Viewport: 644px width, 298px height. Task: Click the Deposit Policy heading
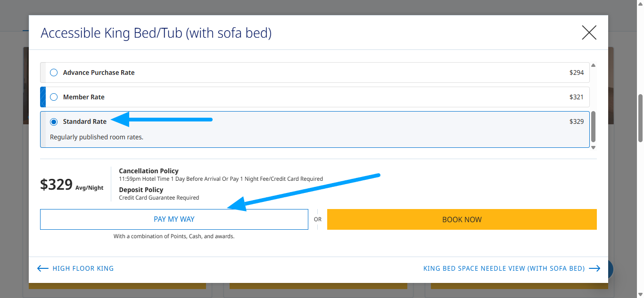point(141,190)
